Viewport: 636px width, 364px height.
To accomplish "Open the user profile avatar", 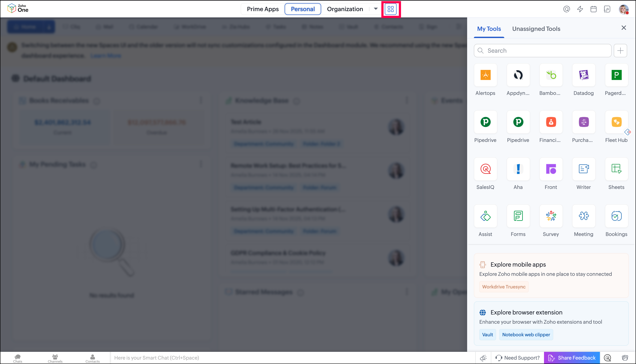I will pos(623,9).
